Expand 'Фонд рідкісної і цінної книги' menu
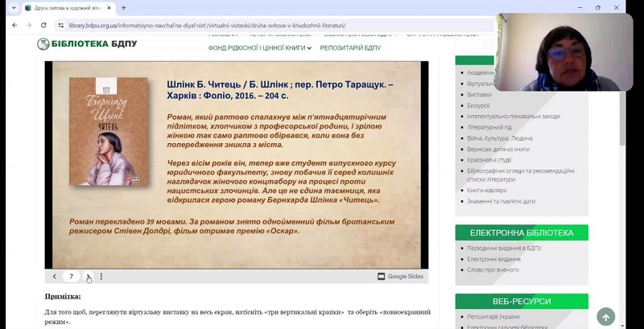Image resolution: width=644 pixels, height=329 pixels. tap(259, 48)
